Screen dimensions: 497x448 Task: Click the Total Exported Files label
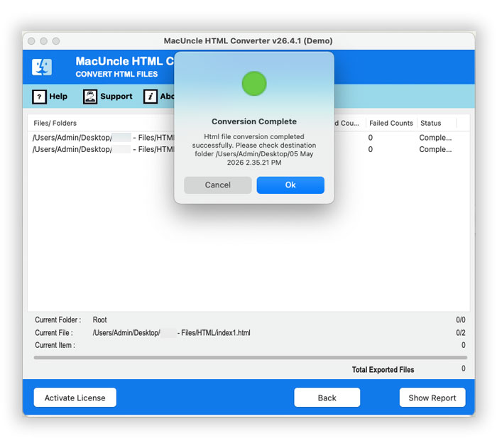[x=383, y=370]
